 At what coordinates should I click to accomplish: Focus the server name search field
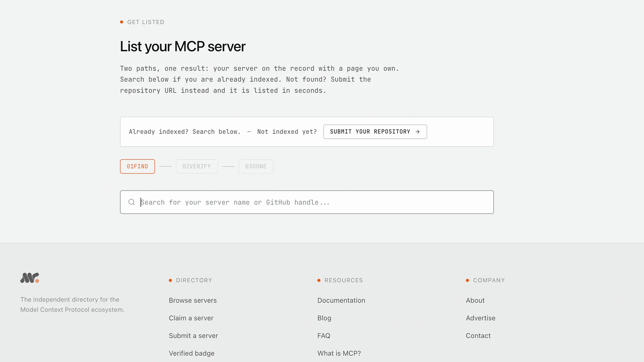pos(307,202)
